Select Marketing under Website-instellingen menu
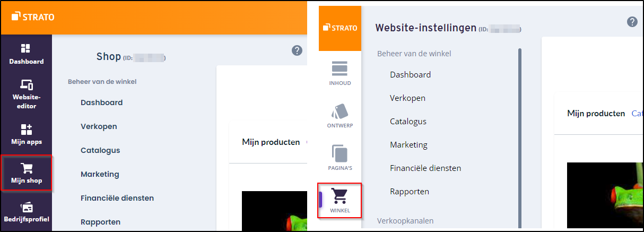 408,145
